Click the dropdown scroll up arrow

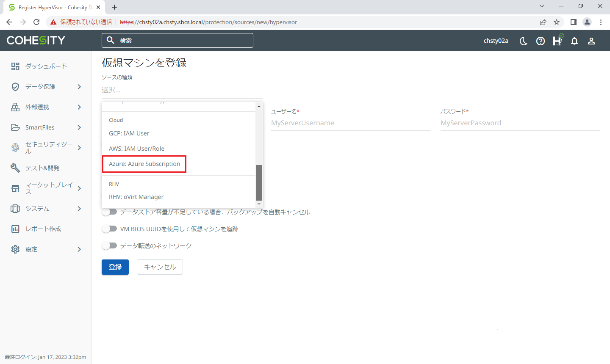point(259,106)
